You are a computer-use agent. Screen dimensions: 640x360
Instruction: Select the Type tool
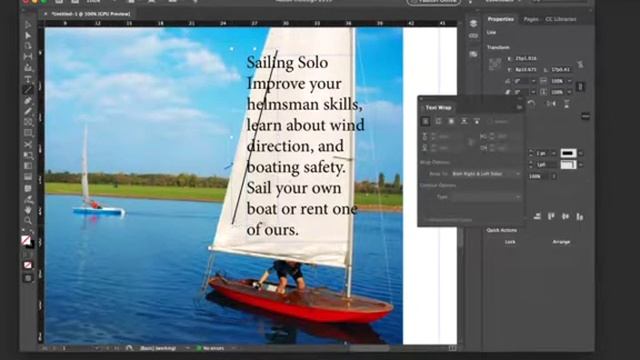pyautogui.click(x=28, y=79)
